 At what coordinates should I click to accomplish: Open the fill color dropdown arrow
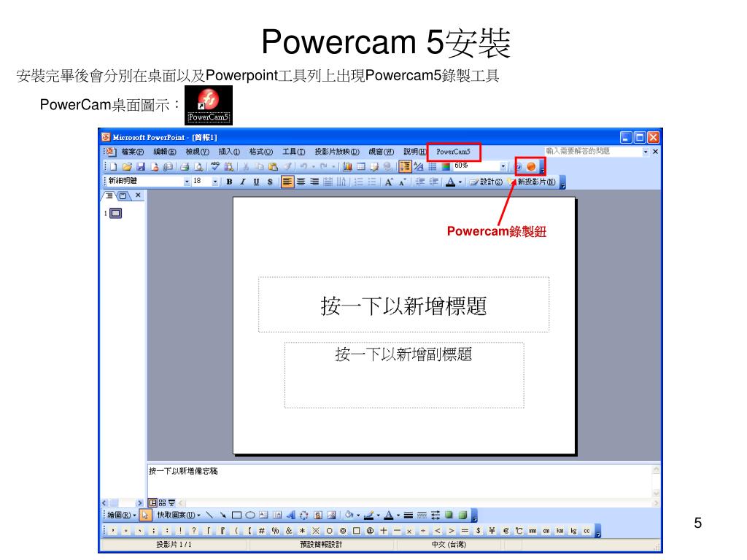pyautogui.click(x=358, y=516)
